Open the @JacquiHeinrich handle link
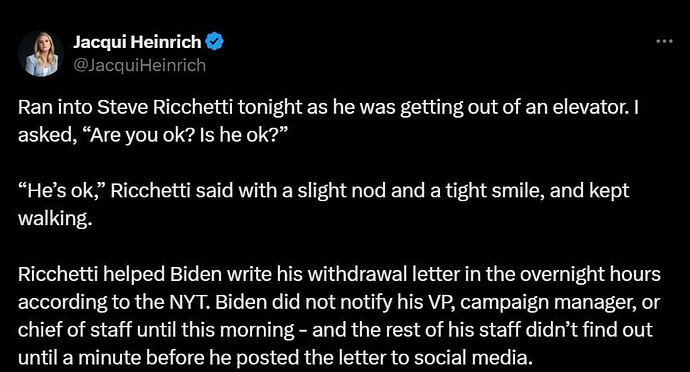690x372 pixels. point(139,65)
